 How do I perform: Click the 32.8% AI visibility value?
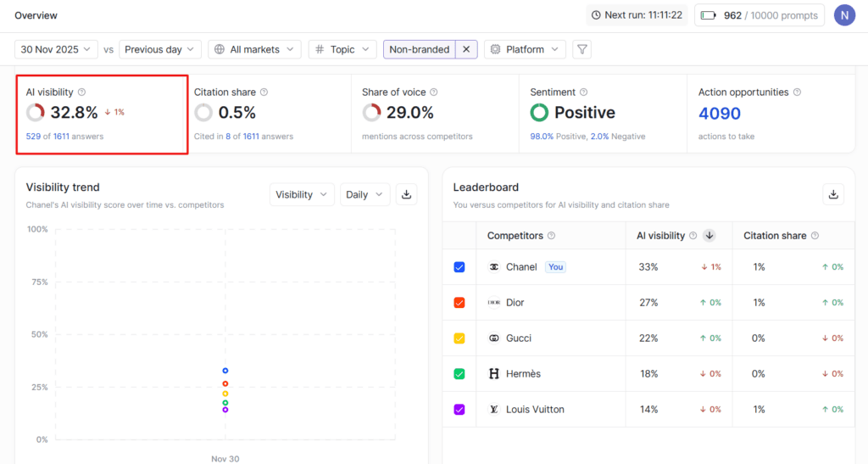75,113
